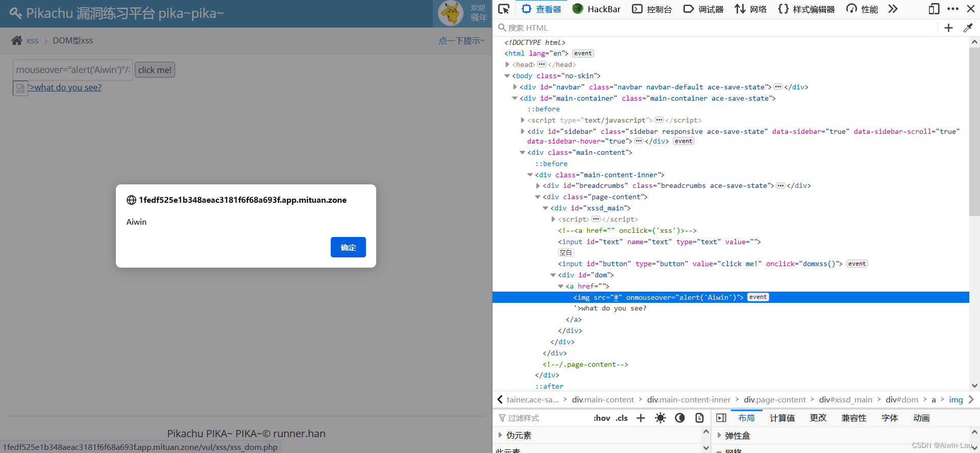Viewport: 980px width, 453px height.
Task: Toggle dark color scheme simulation
Action: [x=679, y=418]
